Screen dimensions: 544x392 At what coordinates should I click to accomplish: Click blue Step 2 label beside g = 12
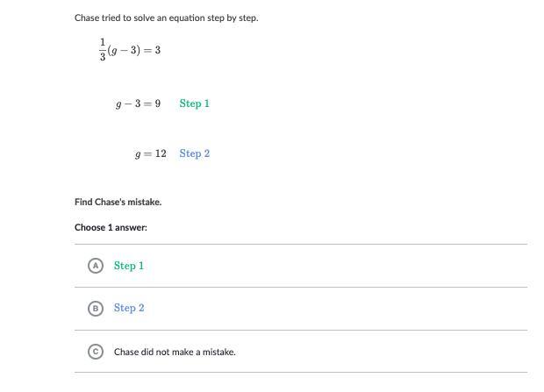tap(194, 153)
